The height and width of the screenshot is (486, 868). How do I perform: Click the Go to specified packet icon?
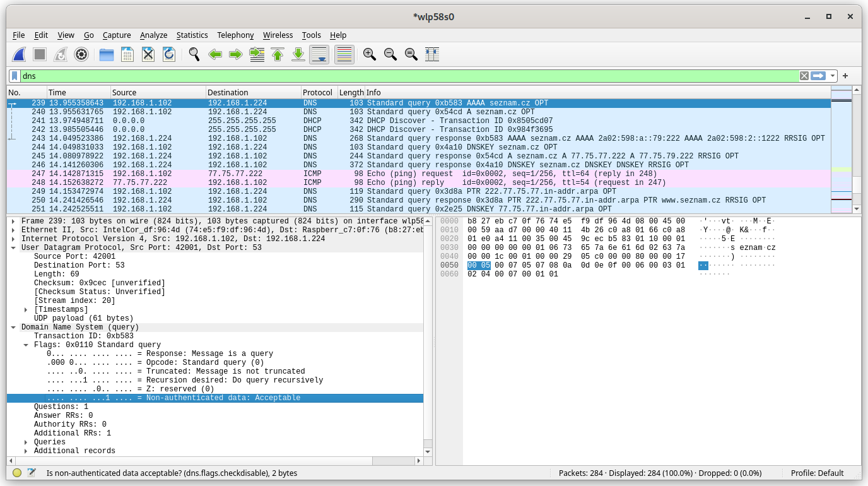(x=257, y=54)
